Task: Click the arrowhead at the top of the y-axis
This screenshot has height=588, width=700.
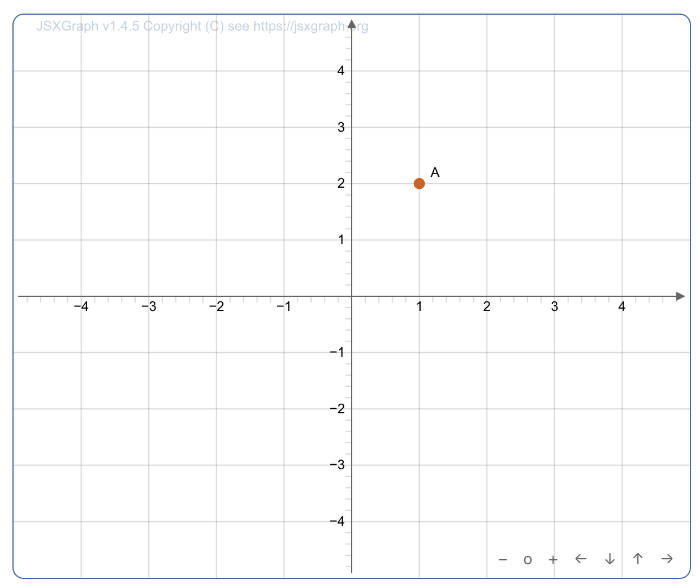Action: point(351,23)
